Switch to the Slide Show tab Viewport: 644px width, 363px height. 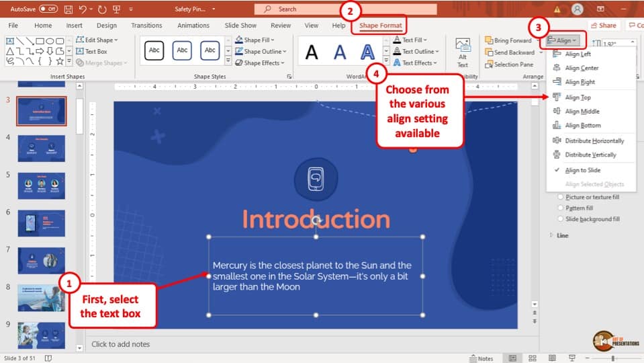coord(240,26)
